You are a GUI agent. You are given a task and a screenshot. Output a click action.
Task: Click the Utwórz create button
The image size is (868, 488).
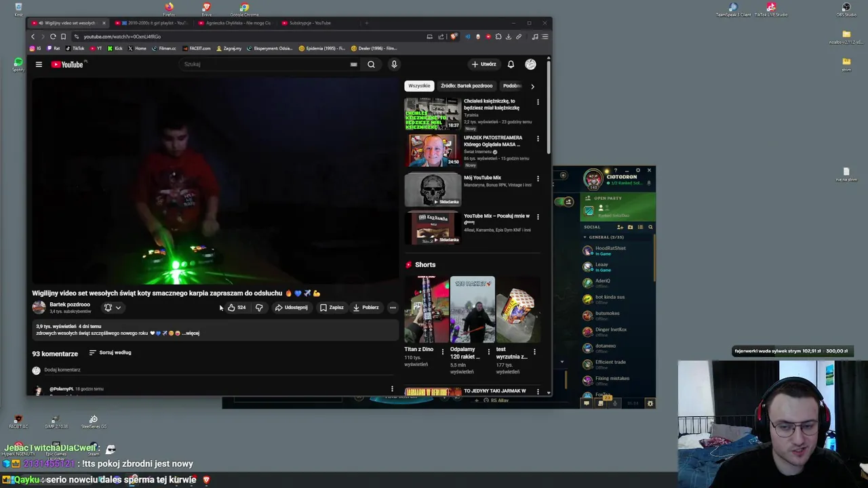[484, 64]
